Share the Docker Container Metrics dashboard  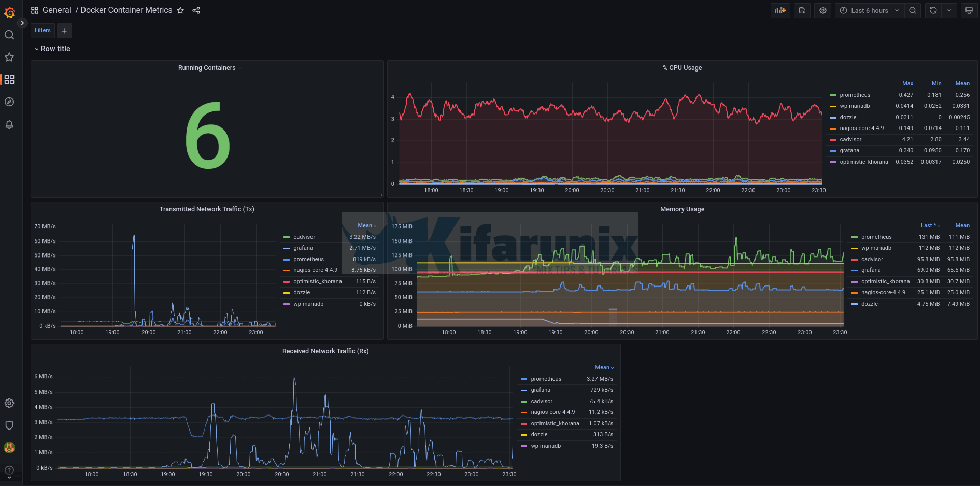click(x=196, y=10)
